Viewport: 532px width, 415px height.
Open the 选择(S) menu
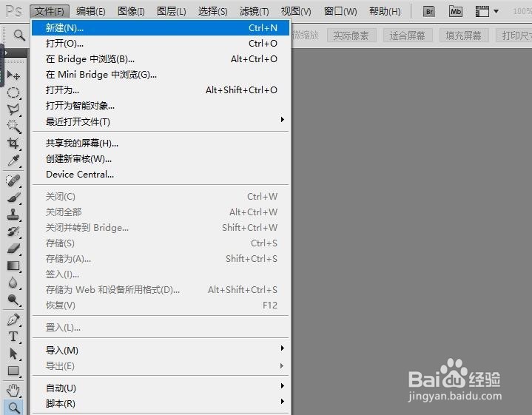point(213,12)
